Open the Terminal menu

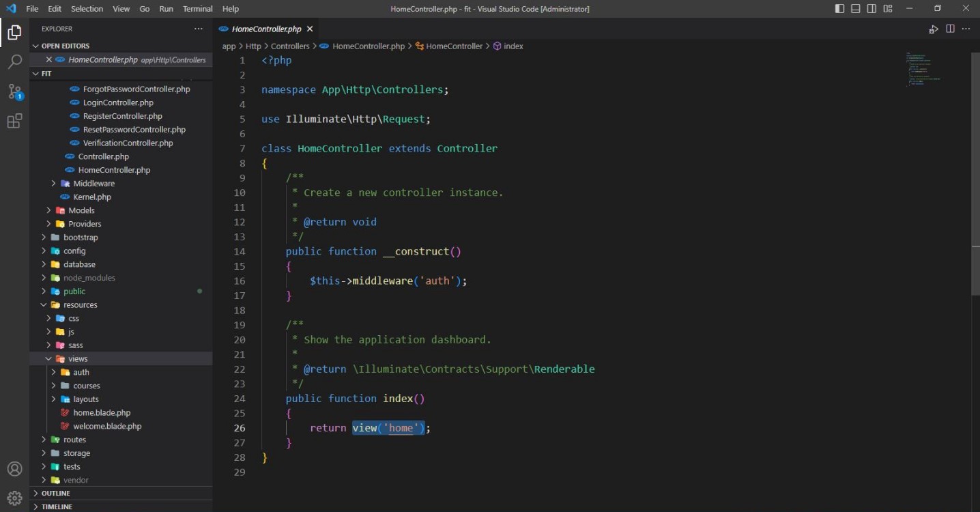coord(197,9)
